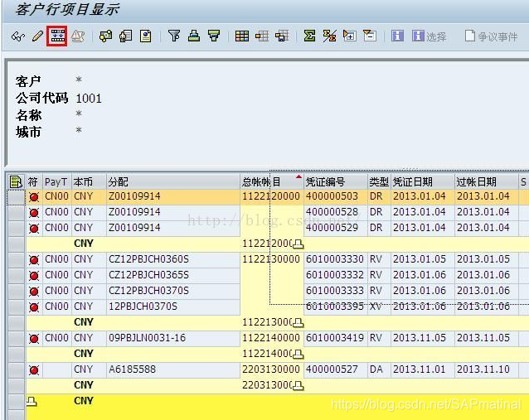Collapse the 11221400 subtotal row icon
Viewport: 529px width, 420px height.
click(298, 354)
